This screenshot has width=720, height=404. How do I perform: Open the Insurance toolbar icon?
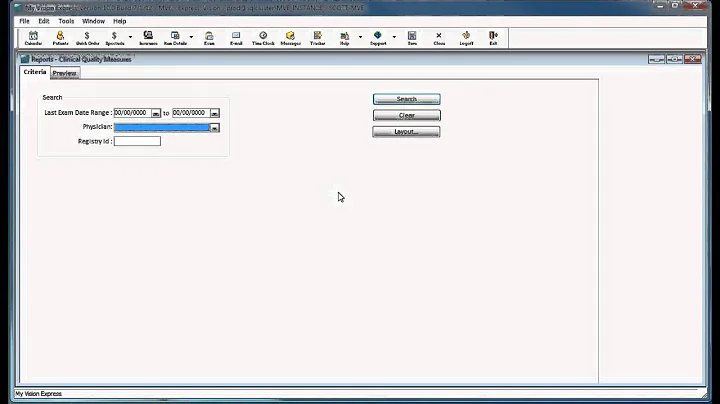(148, 38)
